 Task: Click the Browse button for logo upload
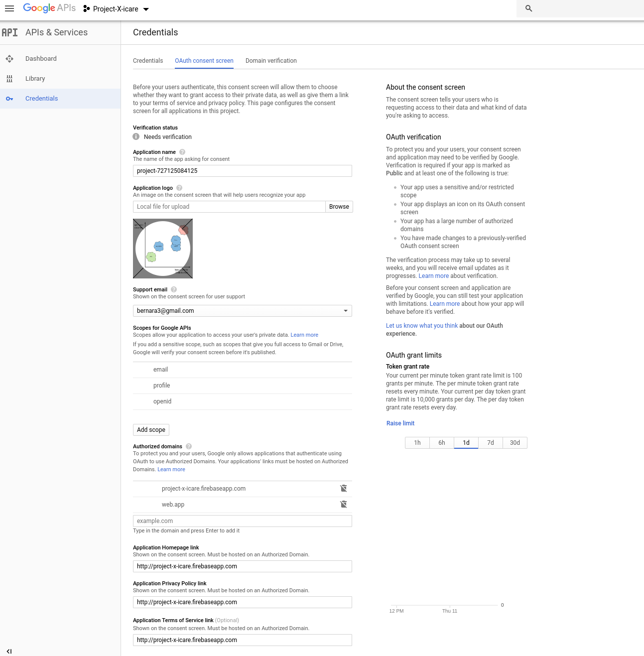(x=339, y=207)
